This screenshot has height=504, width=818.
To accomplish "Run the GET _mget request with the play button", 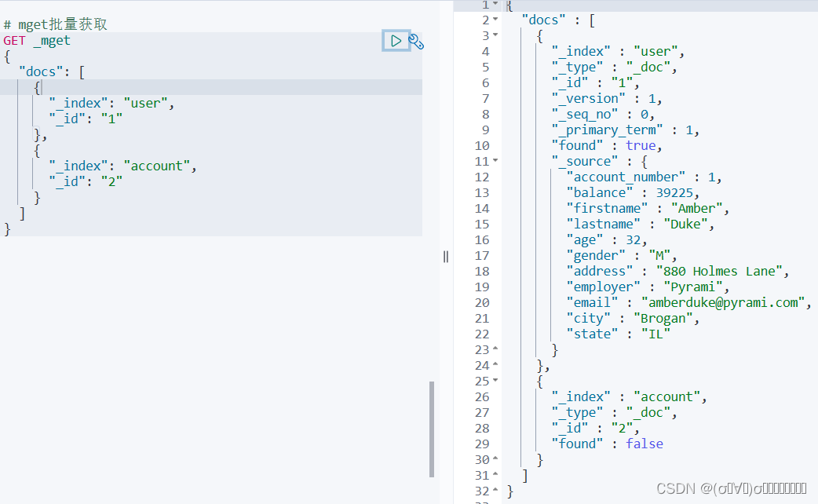I will click(x=396, y=41).
